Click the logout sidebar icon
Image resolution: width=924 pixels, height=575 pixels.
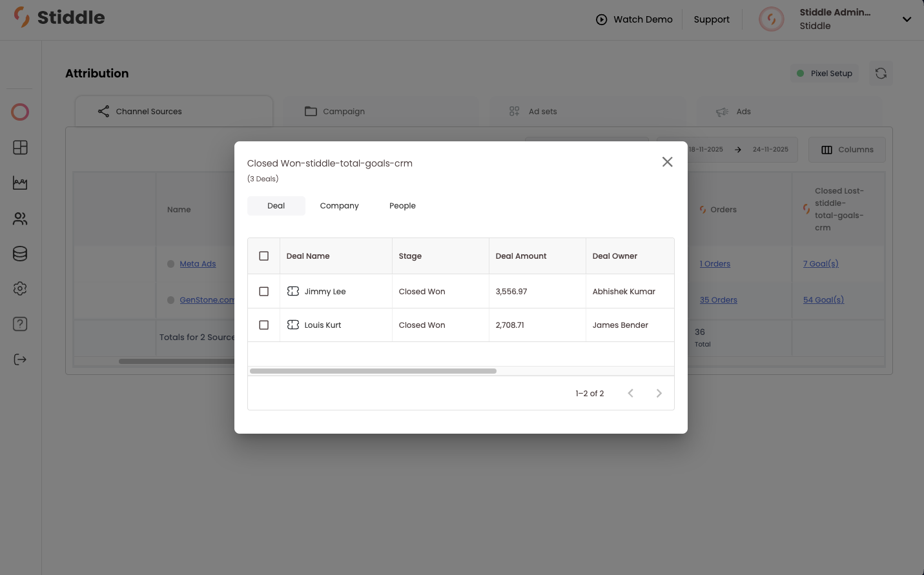click(20, 359)
